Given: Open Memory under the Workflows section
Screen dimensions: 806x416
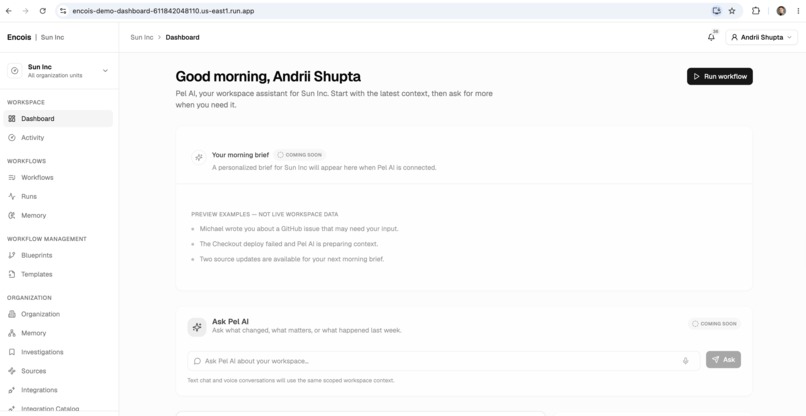Looking at the screenshot, I should [58, 215].
